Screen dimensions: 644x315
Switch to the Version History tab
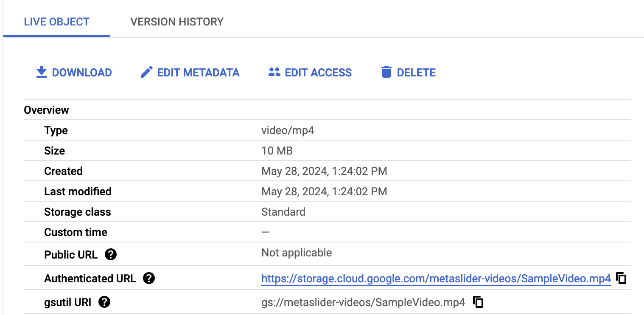tap(177, 22)
